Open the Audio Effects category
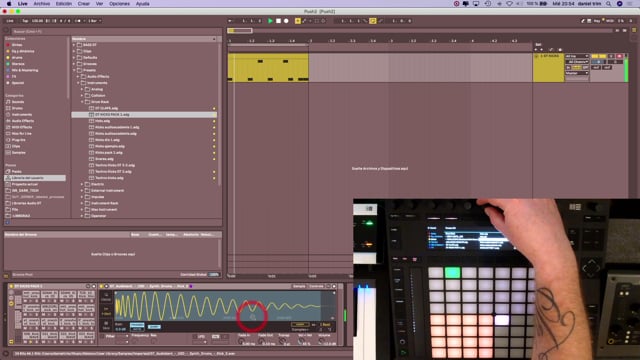Screen dimensions: 640x360 click(x=23, y=121)
